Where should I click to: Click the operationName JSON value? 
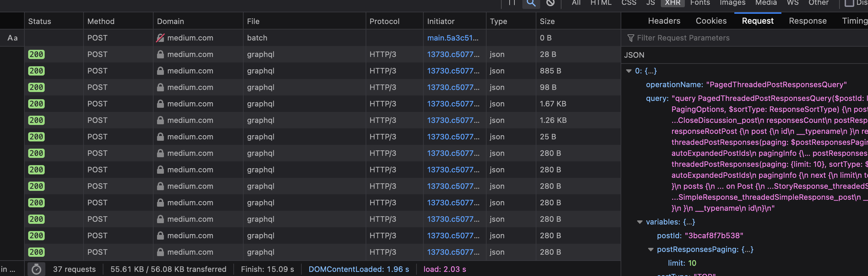(x=776, y=85)
